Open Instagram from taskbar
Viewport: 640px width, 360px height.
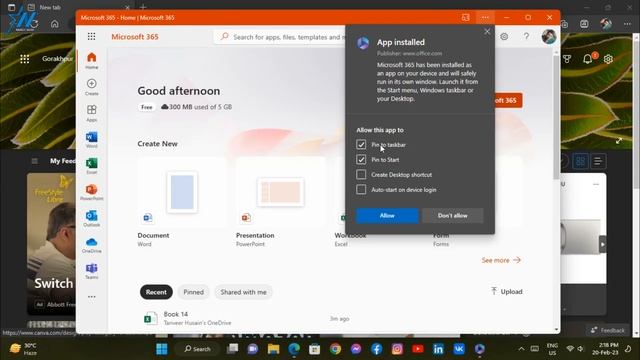coord(397,349)
